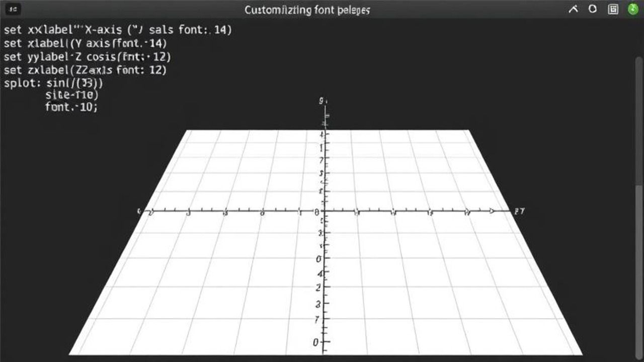Image resolution: width=644 pixels, height=362 pixels.
Task: Click the window title starting with "Customizing font"
Action: (307, 10)
